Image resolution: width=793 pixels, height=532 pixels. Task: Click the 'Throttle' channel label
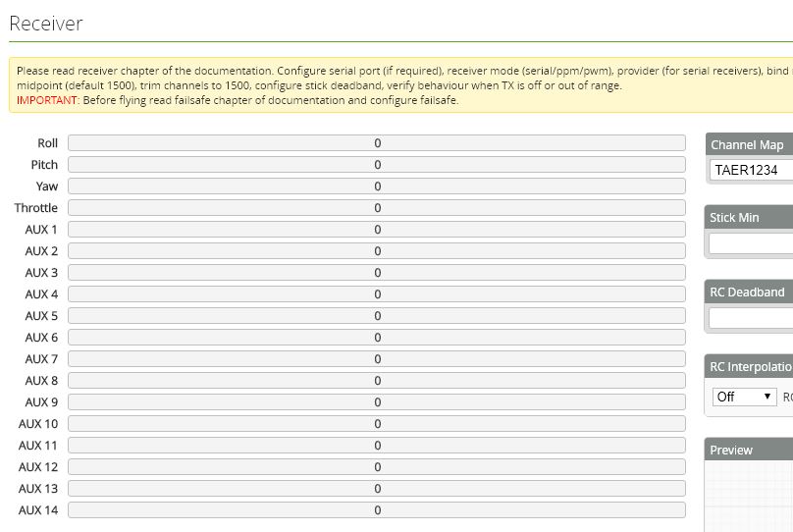[x=36, y=208]
